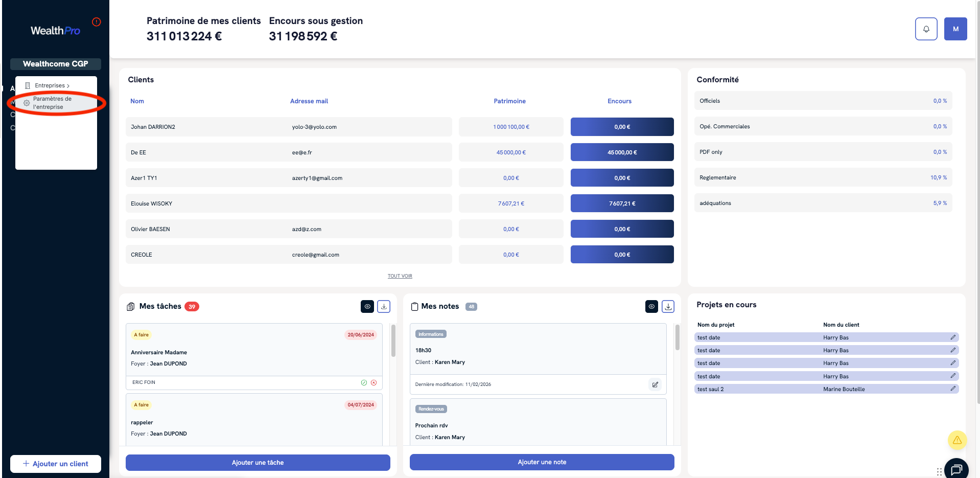
Task: Click the red alert icon beside WealthPro logo
Action: tap(96, 22)
